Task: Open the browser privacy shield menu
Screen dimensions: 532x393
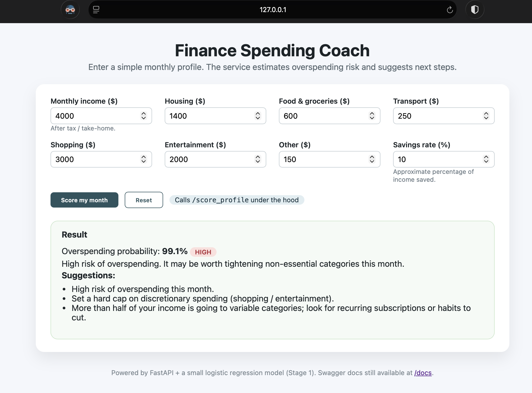Action: (x=474, y=9)
